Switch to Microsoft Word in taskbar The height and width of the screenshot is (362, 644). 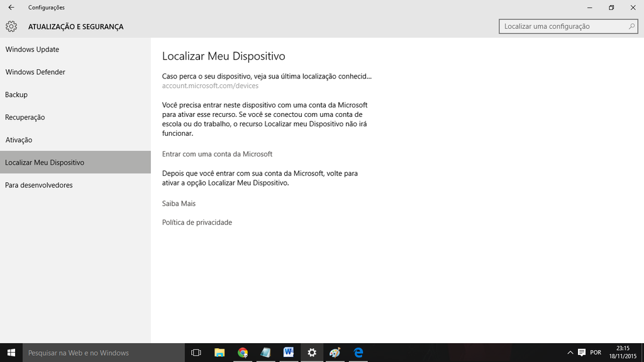pyautogui.click(x=289, y=353)
